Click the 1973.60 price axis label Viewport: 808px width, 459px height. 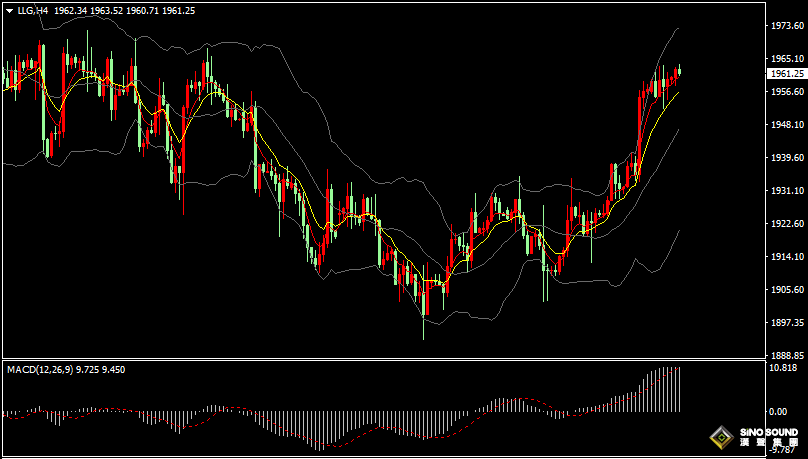pos(786,27)
